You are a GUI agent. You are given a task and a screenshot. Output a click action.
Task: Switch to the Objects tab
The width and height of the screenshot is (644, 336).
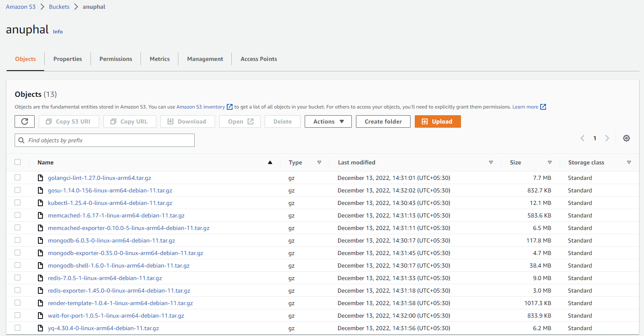click(25, 59)
